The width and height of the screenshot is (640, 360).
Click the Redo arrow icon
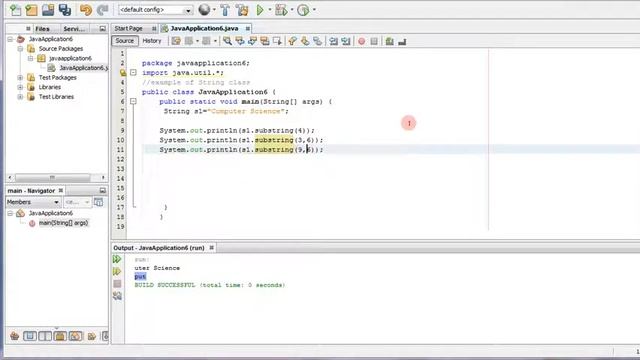[x=102, y=10]
